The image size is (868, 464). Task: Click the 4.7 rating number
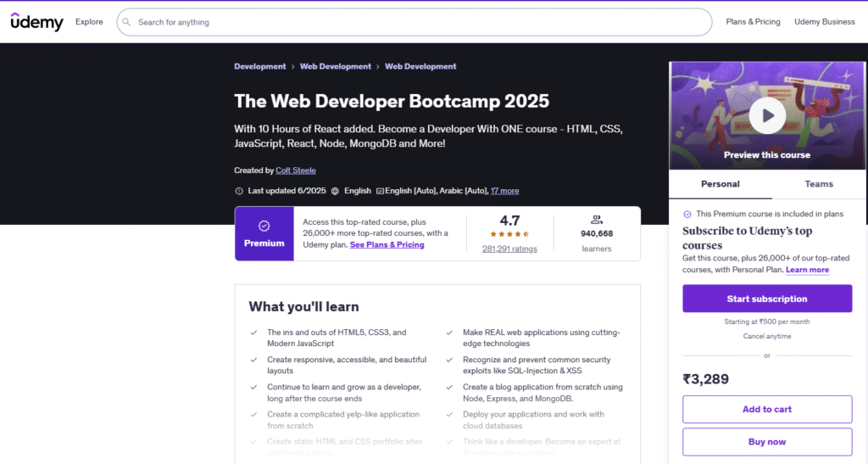(x=509, y=221)
